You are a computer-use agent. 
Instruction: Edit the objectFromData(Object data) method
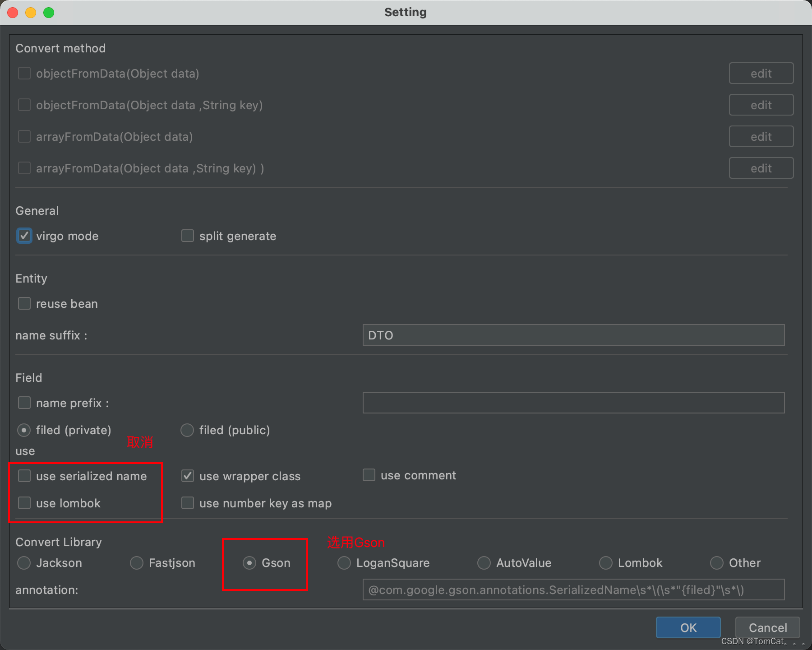[761, 73]
